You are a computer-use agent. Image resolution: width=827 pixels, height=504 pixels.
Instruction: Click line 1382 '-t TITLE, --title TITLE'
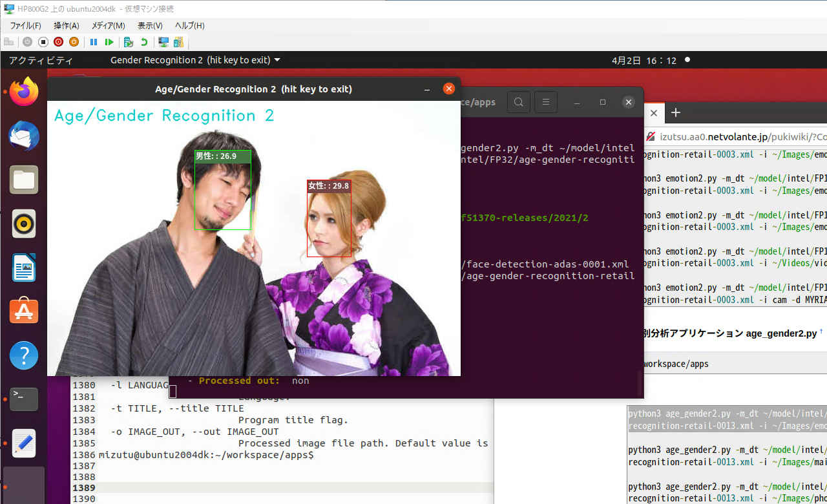point(178,408)
